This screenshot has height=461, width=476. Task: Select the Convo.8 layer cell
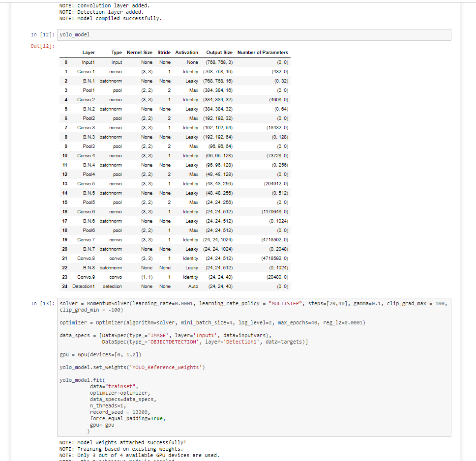coord(86,259)
